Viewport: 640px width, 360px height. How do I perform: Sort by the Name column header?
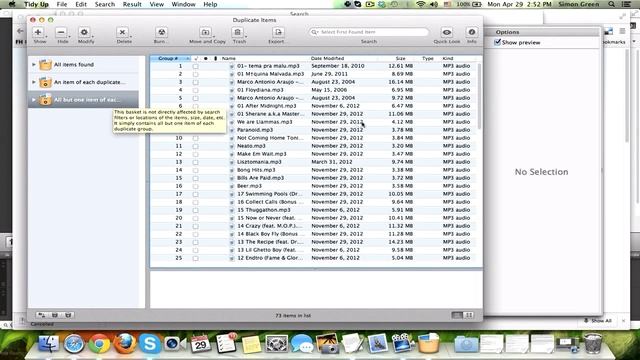[x=264, y=58]
